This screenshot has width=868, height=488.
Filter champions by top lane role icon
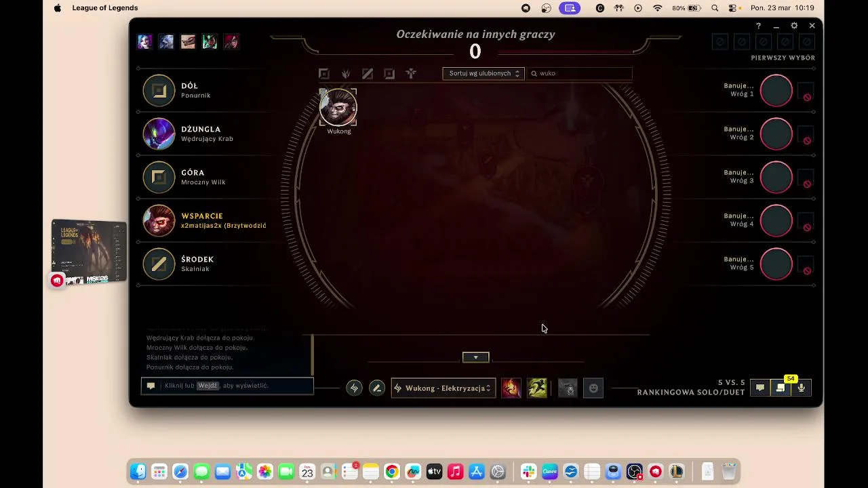tap(324, 74)
